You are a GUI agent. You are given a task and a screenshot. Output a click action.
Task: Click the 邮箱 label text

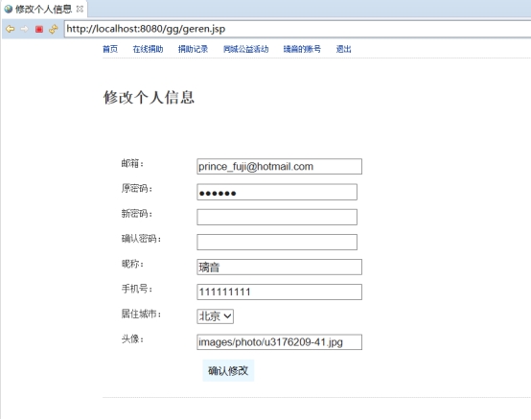[x=132, y=164]
